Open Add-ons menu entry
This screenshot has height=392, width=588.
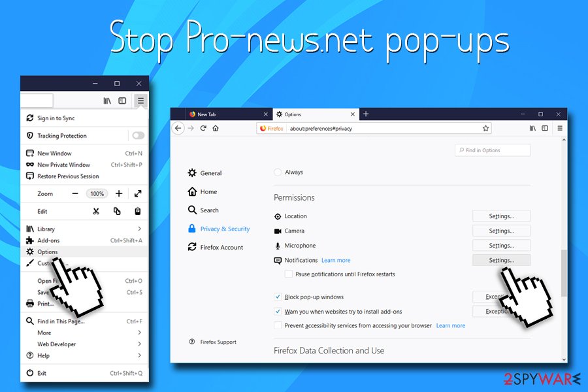click(x=84, y=240)
